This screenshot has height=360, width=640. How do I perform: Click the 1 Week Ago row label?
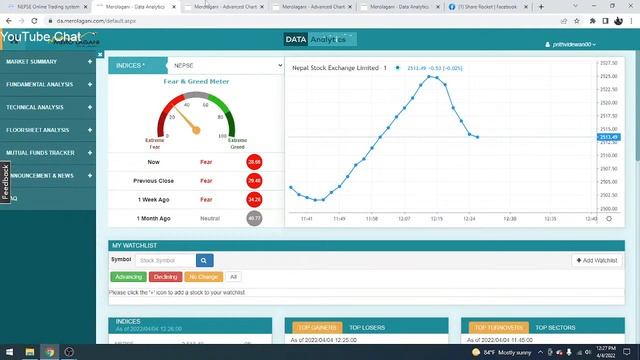(153, 200)
